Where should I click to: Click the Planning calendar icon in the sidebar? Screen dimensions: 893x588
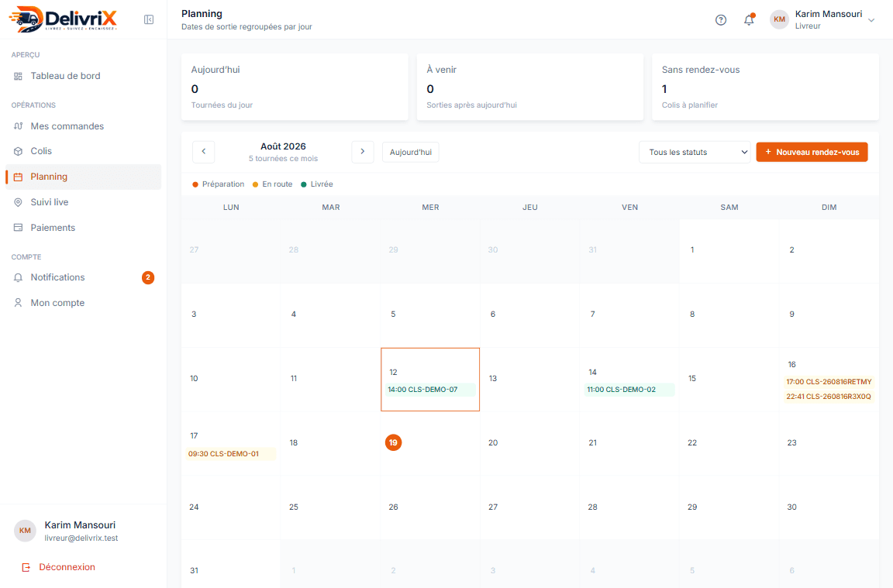(19, 177)
